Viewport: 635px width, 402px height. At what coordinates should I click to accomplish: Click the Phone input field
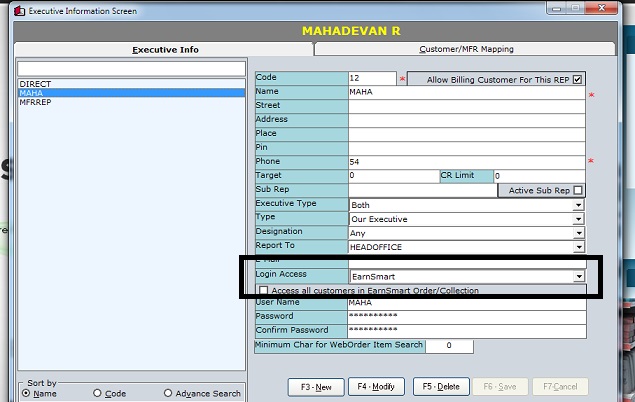(466, 162)
